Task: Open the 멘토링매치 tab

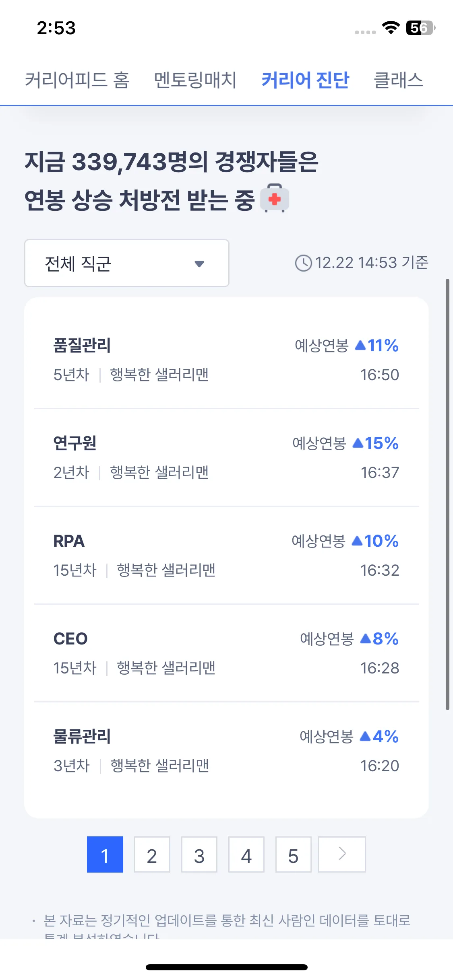Action: click(195, 80)
